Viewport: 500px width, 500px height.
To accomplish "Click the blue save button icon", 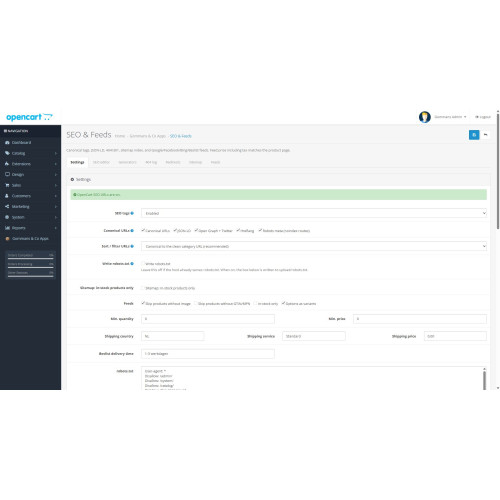I will [474, 135].
